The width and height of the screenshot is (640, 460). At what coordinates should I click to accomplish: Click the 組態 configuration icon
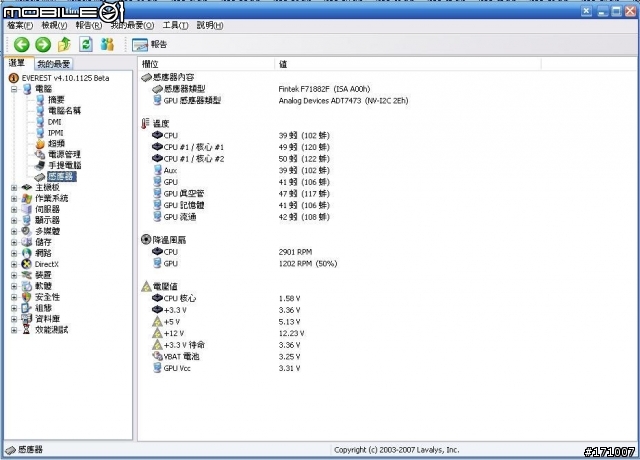click(x=27, y=308)
